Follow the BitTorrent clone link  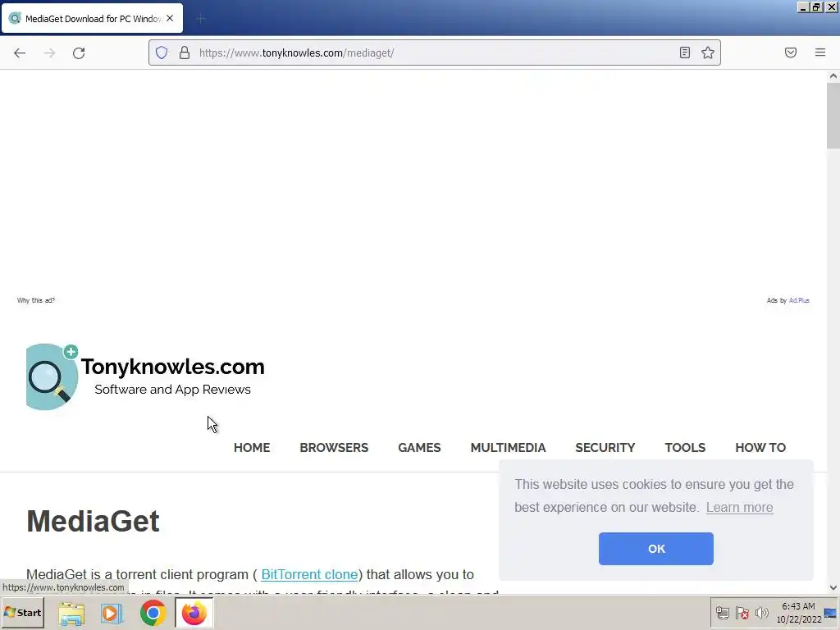309,574
